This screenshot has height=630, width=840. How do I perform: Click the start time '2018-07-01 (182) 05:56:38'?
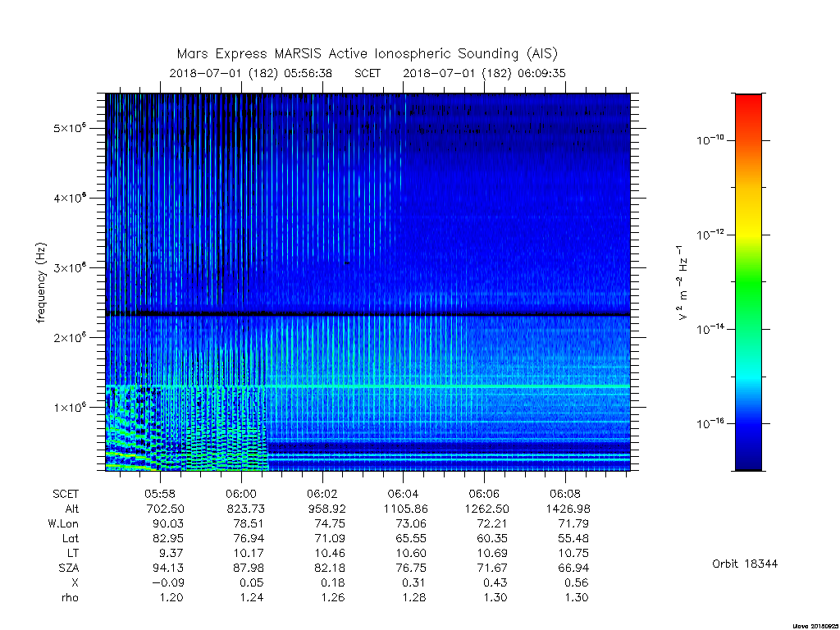tap(251, 73)
